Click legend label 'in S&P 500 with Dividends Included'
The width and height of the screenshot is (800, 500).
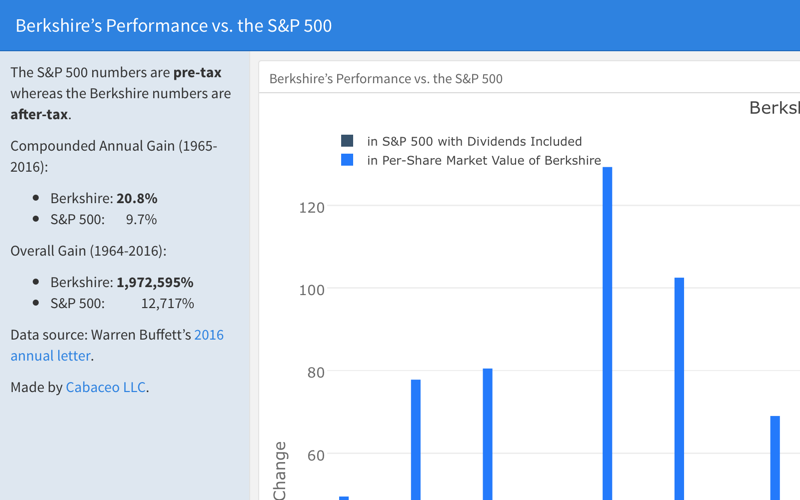pos(474,141)
